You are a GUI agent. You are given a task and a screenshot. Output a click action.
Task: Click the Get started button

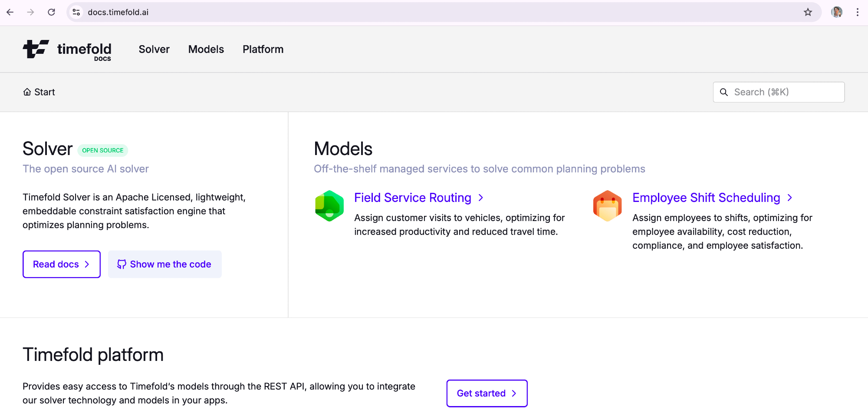[487, 393]
